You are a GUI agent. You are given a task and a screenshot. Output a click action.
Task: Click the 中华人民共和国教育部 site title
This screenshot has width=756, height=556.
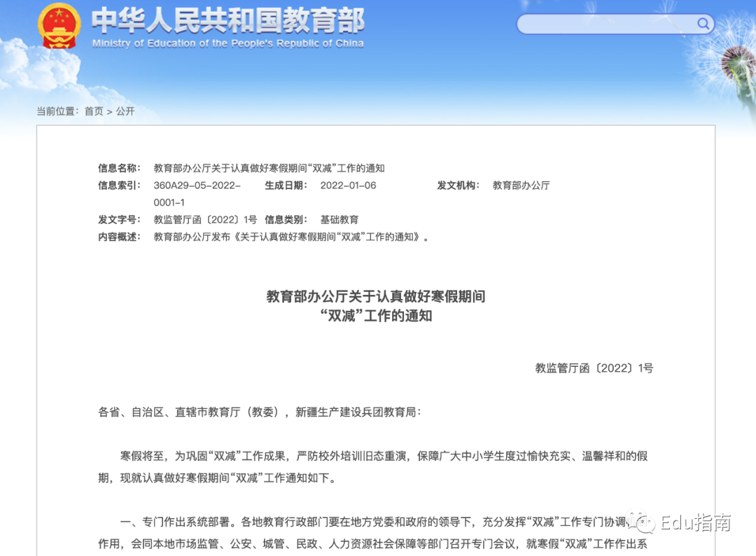click(228, 21)
